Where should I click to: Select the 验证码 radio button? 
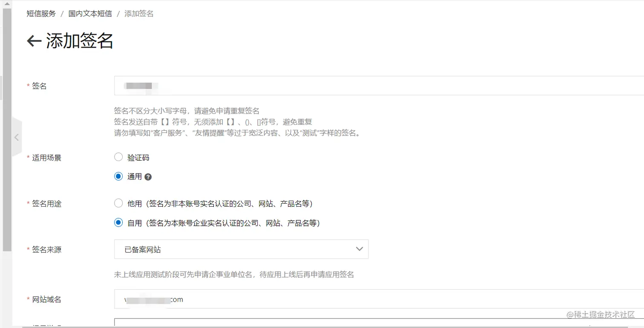coord(118,157)
